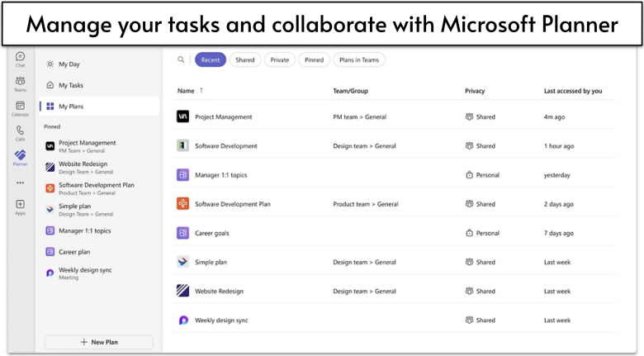The height and width of the screenshot is (356, 644).
Task: Click the Website Redesign striped icon in the table
Action: pyautogui.click(x=182, y=291)
